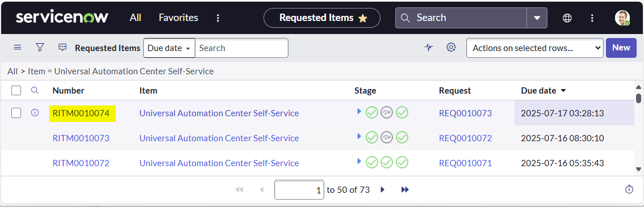Click the grey in-progress stage icon for RITM0010073
The image size is (644, 207).
[387, 137]
